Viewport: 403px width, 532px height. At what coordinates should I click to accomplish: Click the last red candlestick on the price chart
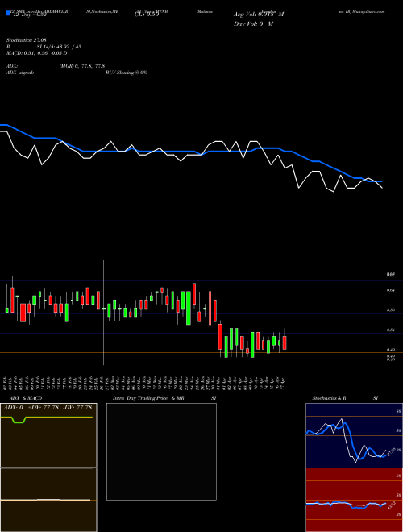285,343
